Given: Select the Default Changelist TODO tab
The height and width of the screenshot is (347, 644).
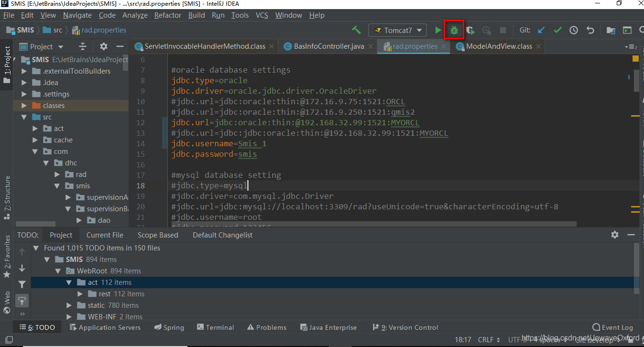Looking at the screenshot, I should pos(223,235).
